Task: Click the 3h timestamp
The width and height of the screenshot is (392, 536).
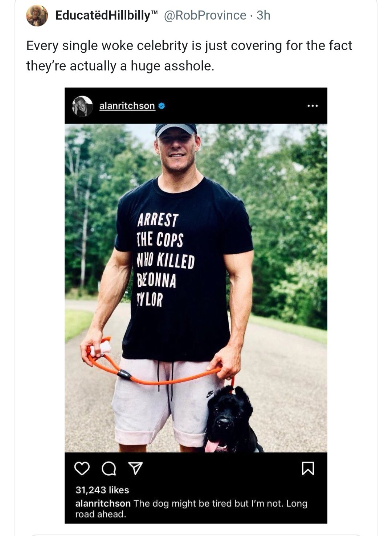Action: tap(263, 15)
